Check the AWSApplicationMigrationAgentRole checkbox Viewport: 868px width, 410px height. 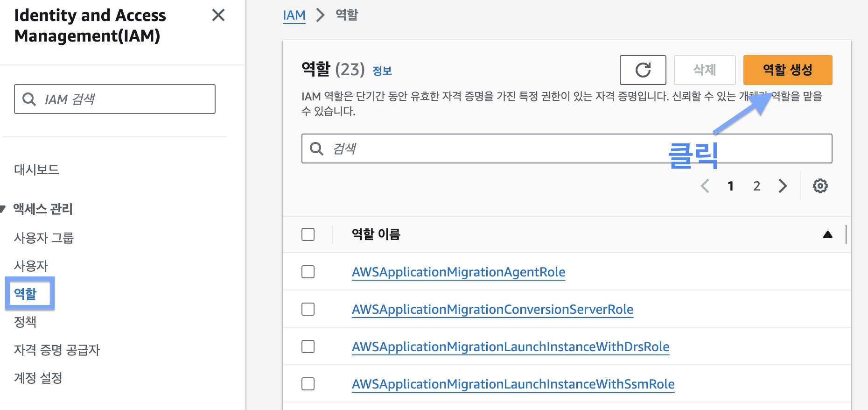[308, 272]
